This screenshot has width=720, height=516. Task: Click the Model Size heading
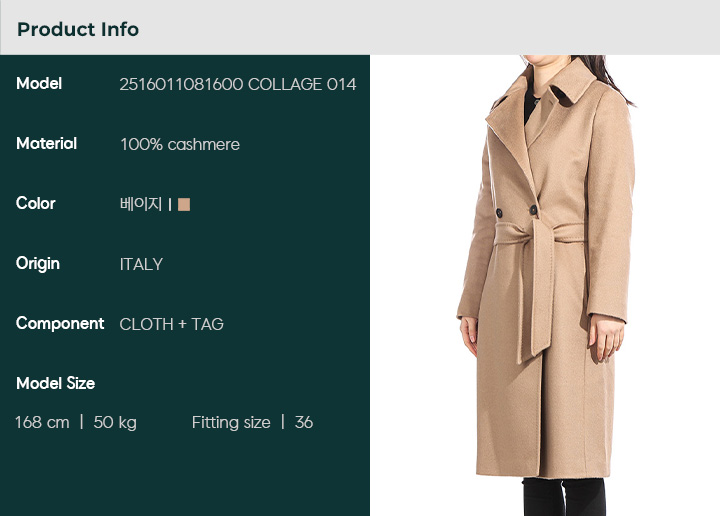point(56,383)
